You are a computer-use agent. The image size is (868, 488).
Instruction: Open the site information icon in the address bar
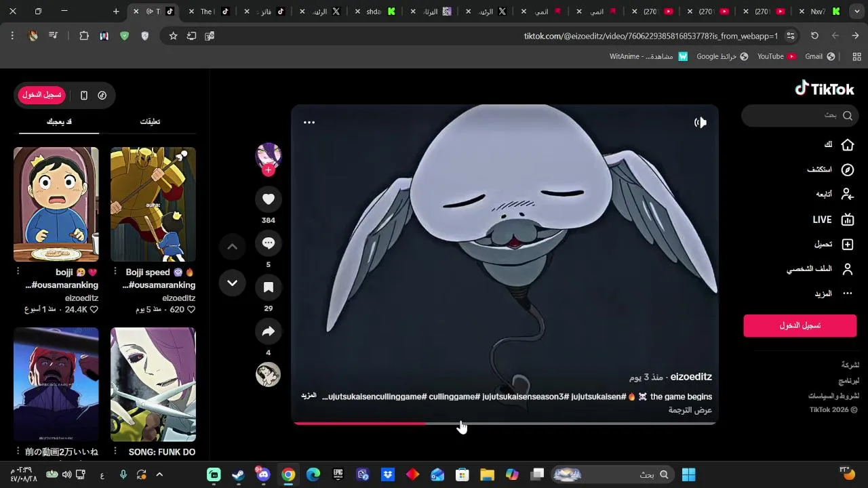(x=791, y=36)
